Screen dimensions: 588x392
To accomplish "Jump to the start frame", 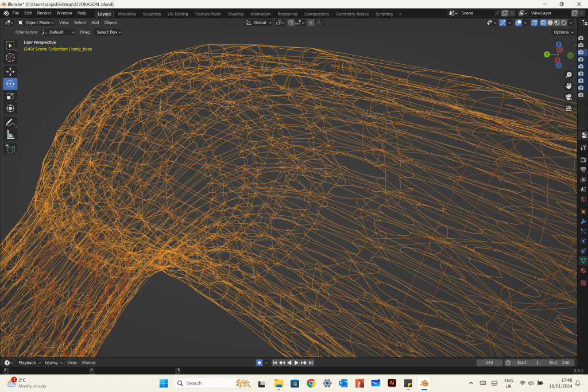I will point(275,363).
